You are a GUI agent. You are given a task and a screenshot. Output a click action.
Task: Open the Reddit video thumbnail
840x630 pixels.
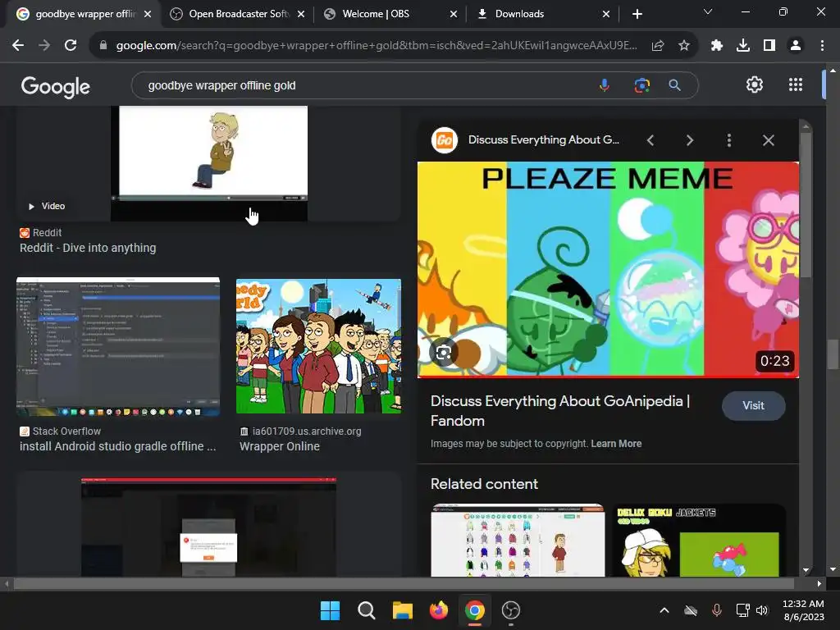[x=209, y=163]
